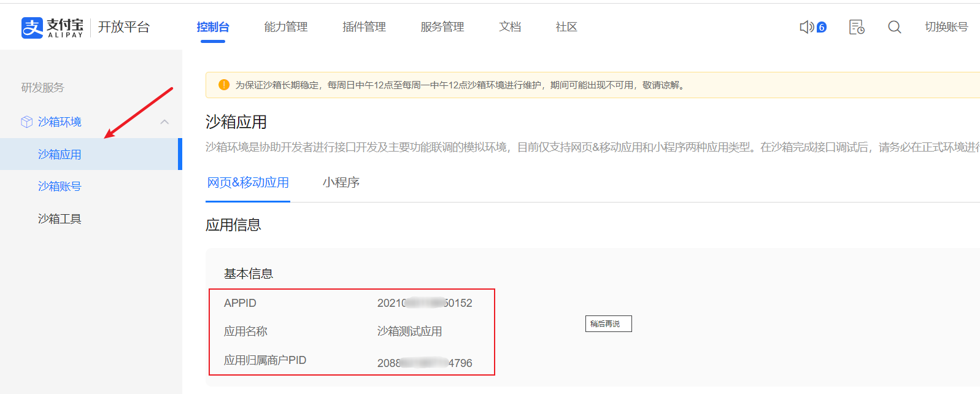Click the 研发服务 sidebar heading

pos(42,87)
